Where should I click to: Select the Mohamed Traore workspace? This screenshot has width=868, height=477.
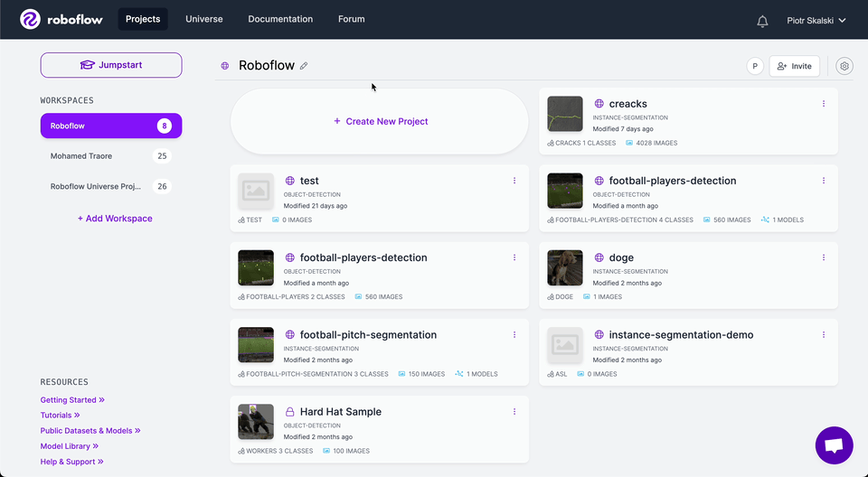coord(111,156)
